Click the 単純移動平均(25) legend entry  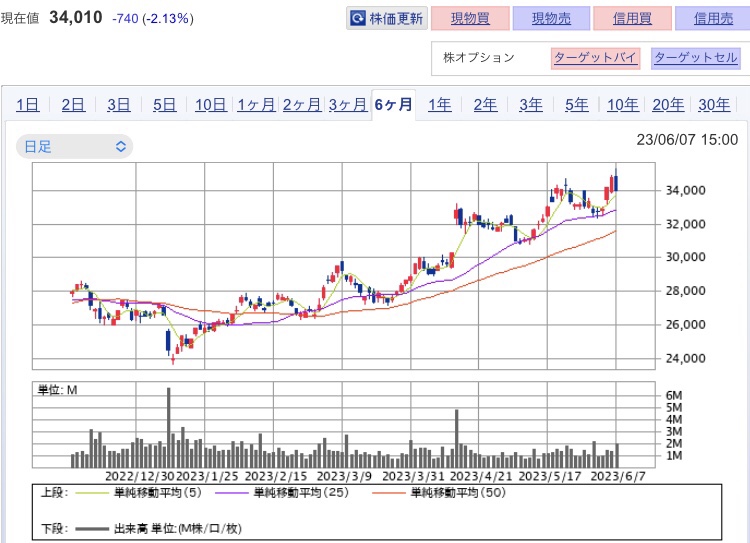[282, 493]
